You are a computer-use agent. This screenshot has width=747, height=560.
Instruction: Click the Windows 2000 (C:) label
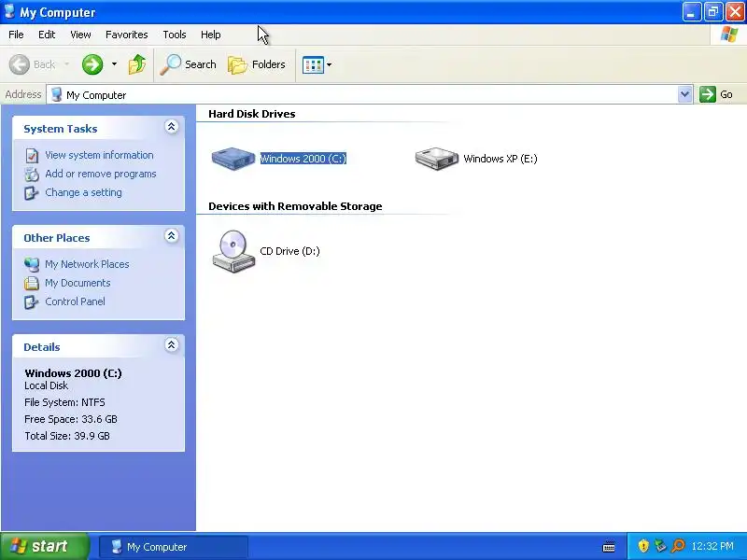303,159
